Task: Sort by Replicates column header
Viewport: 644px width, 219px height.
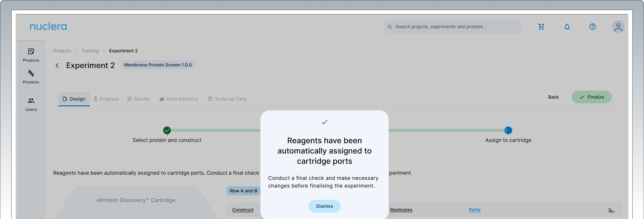Action: (401, 210)
